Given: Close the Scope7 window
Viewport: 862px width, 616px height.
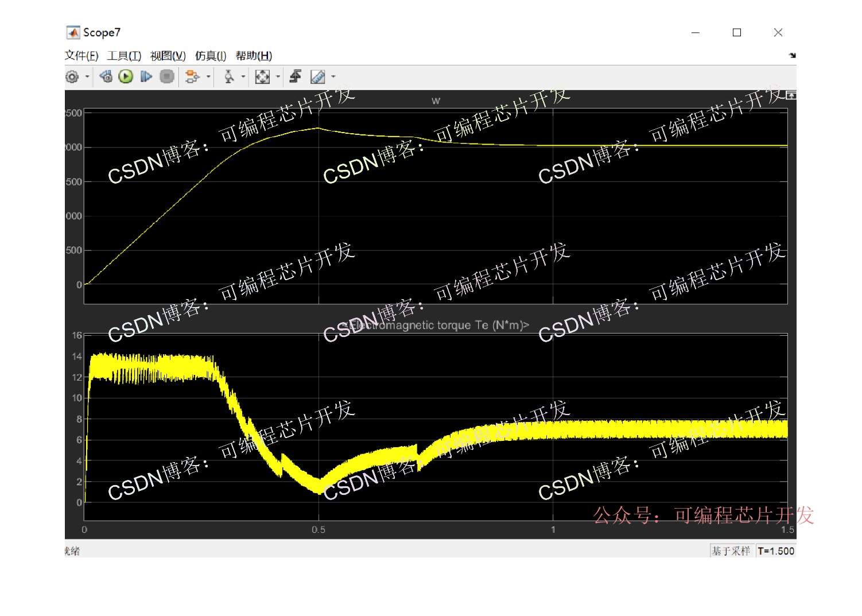Looking at the screenshot, I should (x=778, y=33).
